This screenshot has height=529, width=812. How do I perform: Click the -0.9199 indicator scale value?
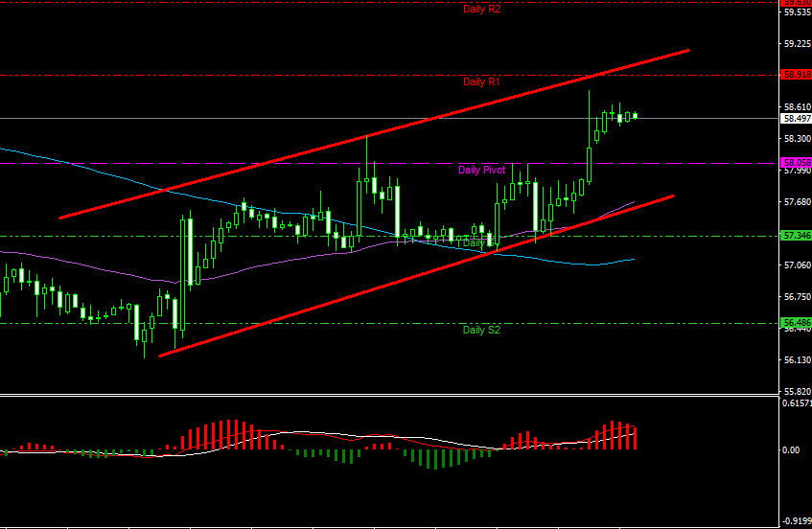tap(797, 520)
